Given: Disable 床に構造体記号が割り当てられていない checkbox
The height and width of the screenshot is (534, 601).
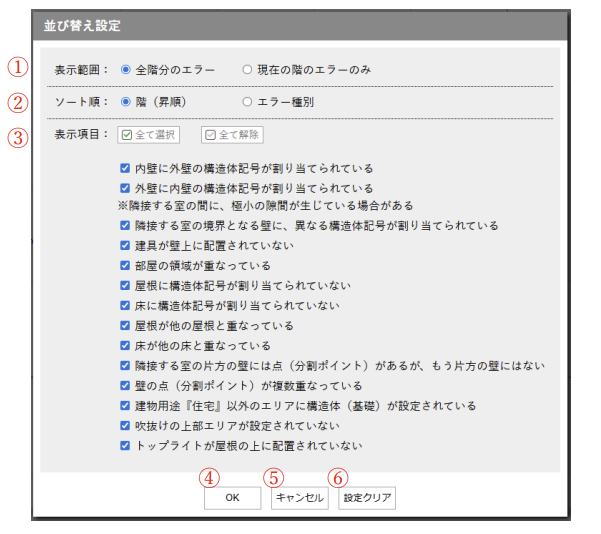Looking at the screenshot, I should (x=125, y=306).
